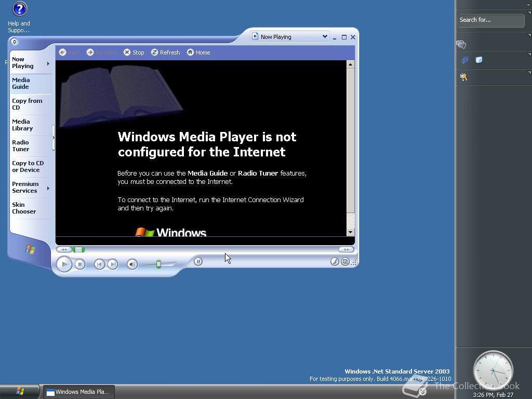
Task: Open the Skin Chooser tab
Action: point(31,208)
